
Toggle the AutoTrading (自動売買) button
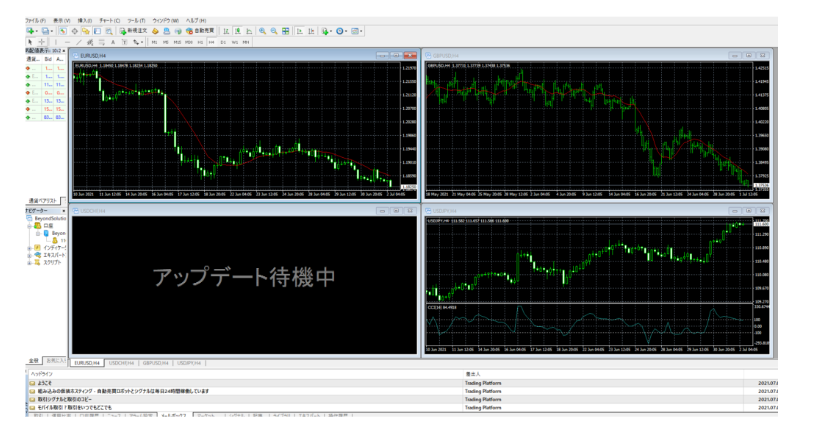(203, 31)
